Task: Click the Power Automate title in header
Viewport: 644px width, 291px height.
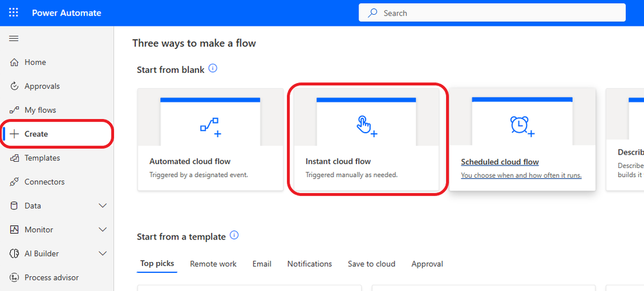Action: (x=66, y=13)
